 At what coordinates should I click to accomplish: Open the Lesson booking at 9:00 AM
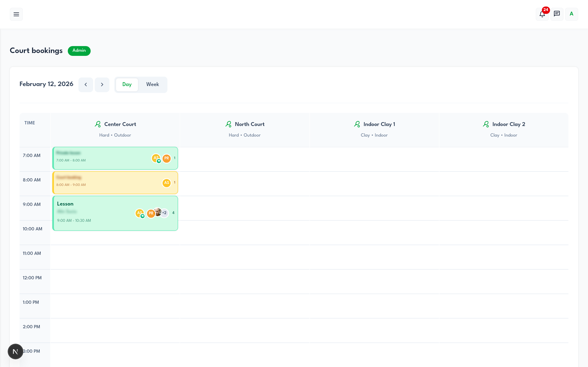coord(97,213)
